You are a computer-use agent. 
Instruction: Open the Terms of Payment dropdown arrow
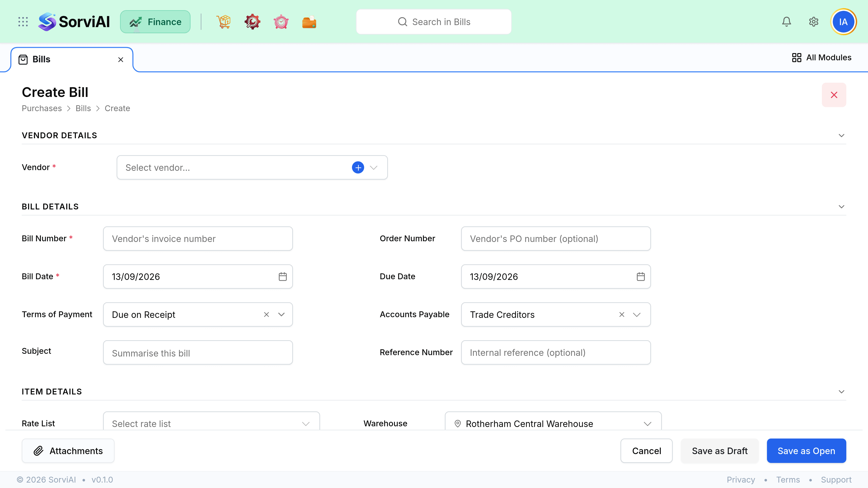[x=281, y=314]
